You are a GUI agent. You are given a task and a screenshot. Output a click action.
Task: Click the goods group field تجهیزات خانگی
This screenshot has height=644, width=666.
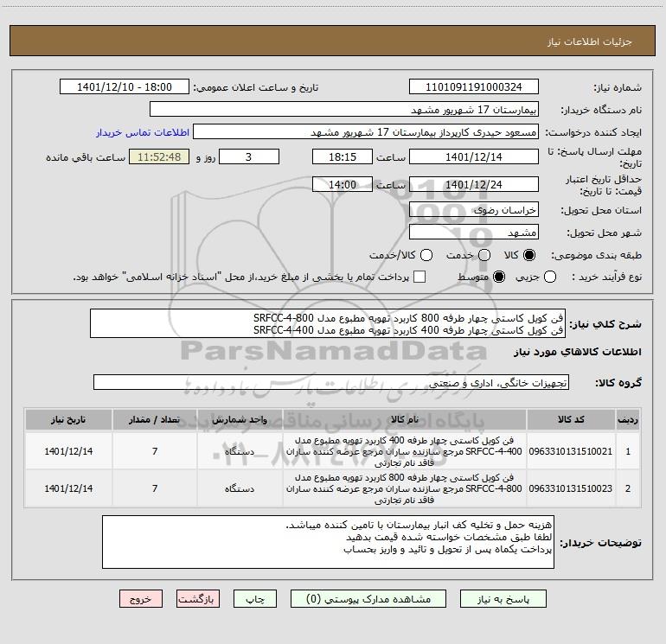(x=331, y=382)
